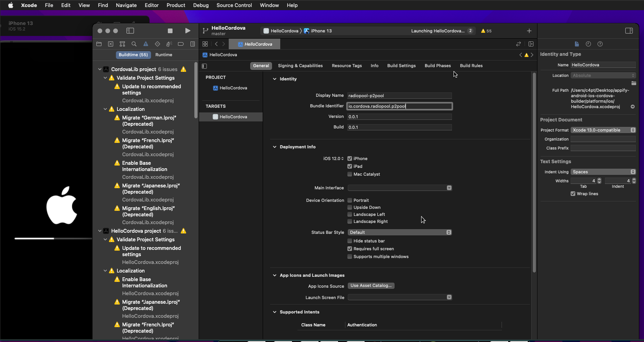Jump to previous issue in jump bar
The height and width of the screenshot is (342, 644).
point(521,55)
